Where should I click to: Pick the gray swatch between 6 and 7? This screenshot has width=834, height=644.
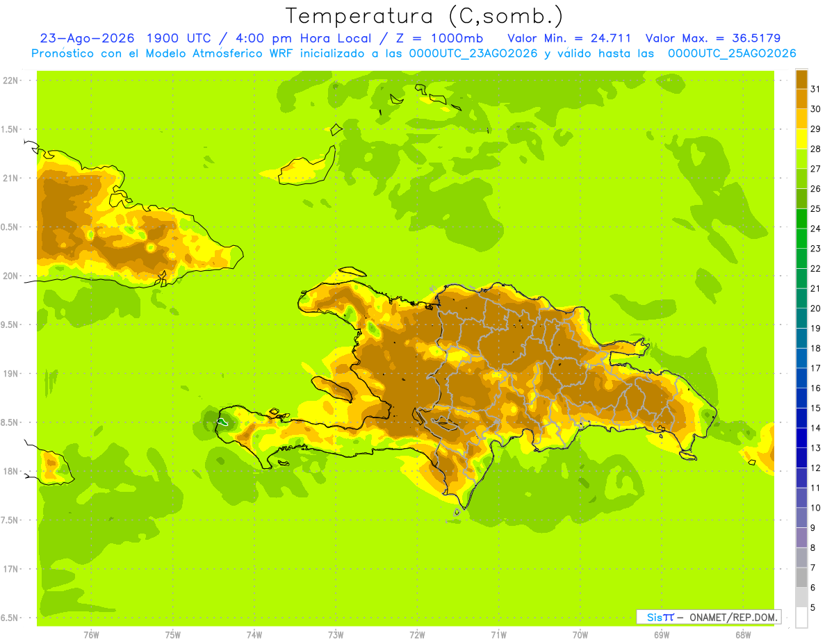point(801,577)
